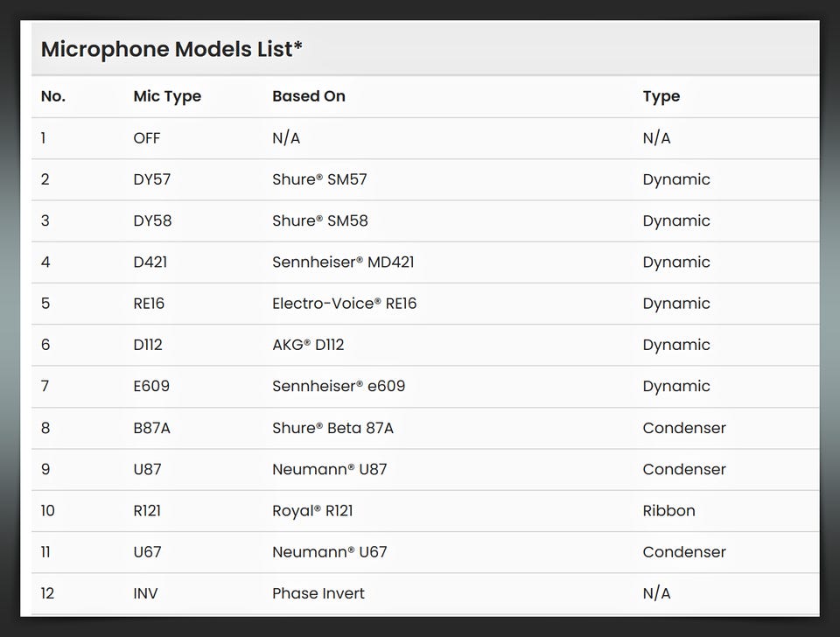Click the Shure SM58 entry
840x637 pixels.
(319, 220)
